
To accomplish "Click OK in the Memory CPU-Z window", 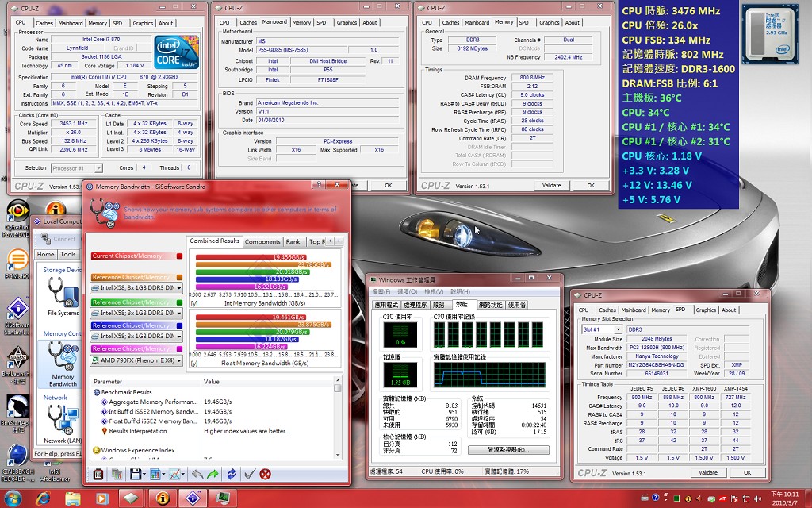I will 591,185.
